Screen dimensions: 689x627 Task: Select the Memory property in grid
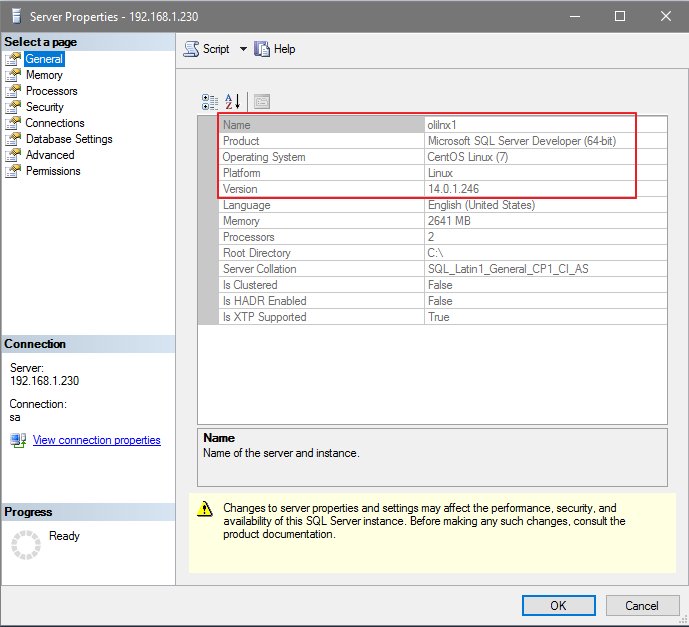(x=442, y=221)
